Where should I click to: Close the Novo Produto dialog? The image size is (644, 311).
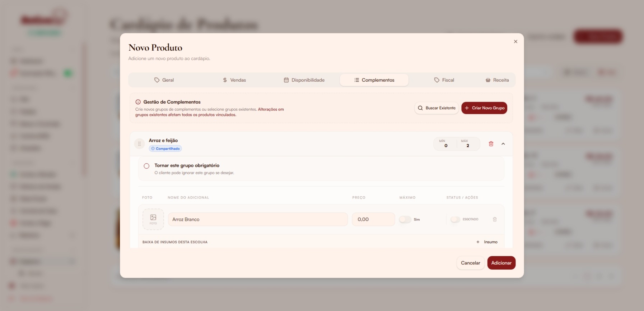pyautogui.click(x=515, y=42)
